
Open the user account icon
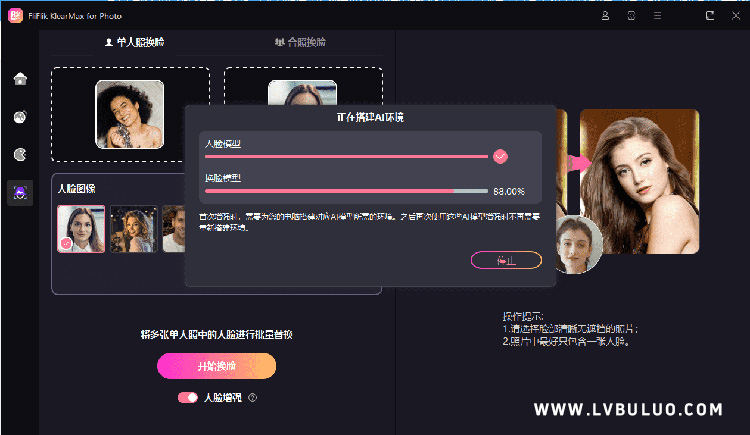tap(605, 16)
